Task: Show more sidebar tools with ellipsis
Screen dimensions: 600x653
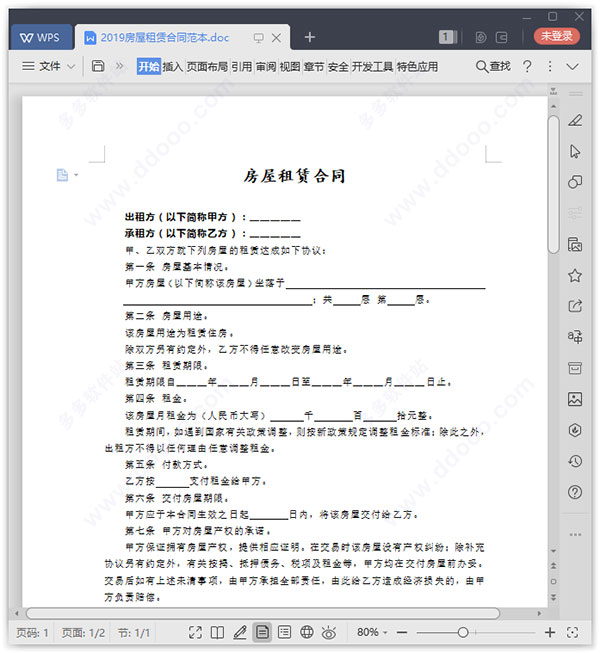Action: pos(575,534)
